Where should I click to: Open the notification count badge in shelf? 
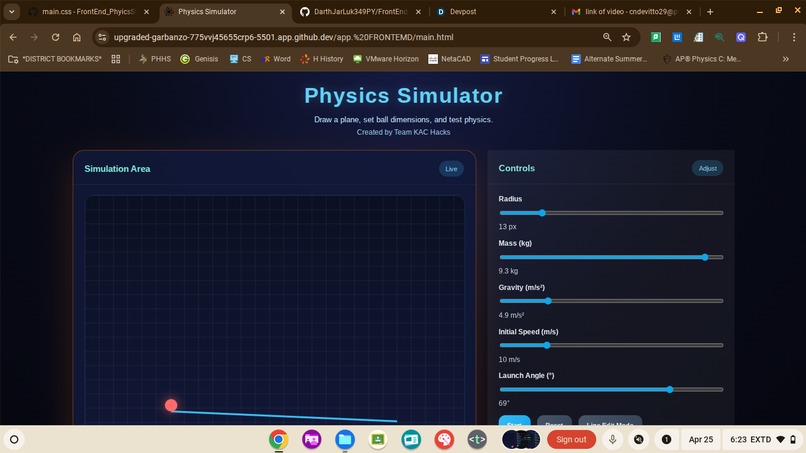tap(666, 440)
